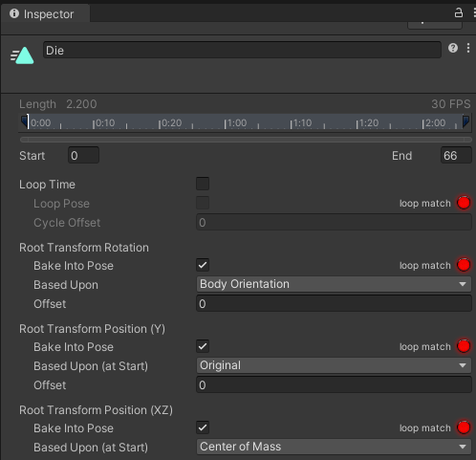This screenshot has height=460, width=476.
Task: Click the Cycle Offset field
Action: (x=334, y=223)
